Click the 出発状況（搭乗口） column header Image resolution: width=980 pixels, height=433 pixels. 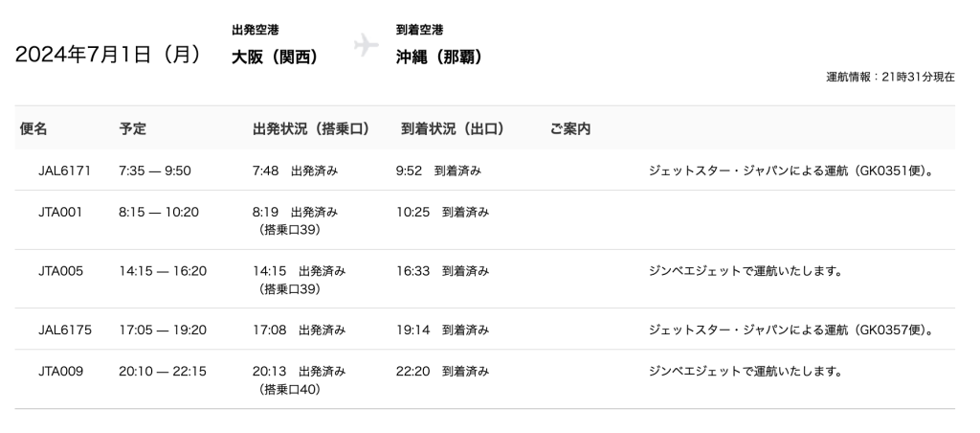[311, 128]
